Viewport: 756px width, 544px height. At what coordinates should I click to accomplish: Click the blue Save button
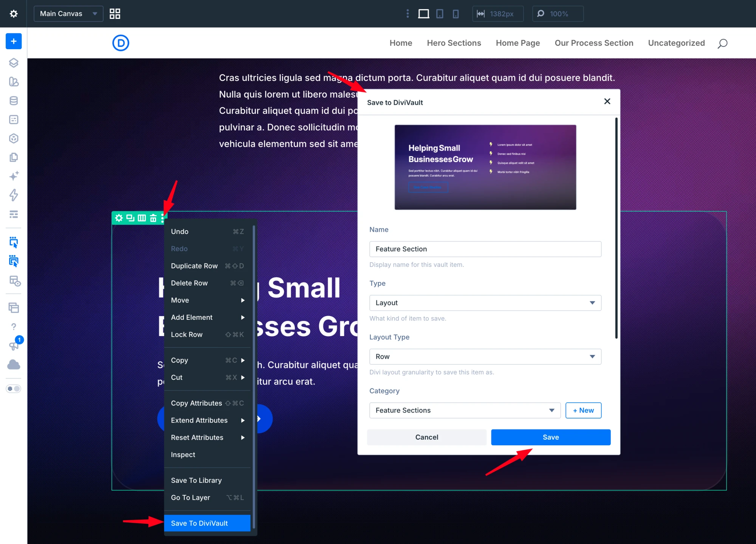coord(550,437)
